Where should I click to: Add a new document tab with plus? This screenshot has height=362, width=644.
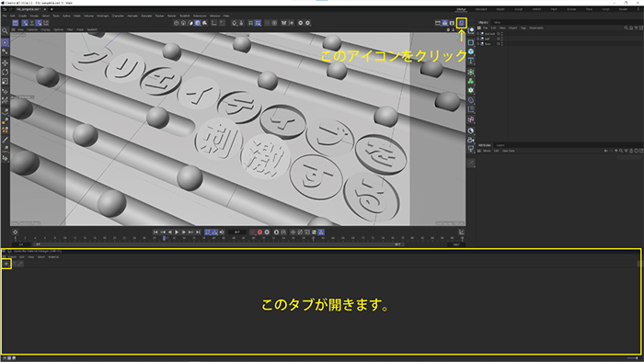click(52, 9)
